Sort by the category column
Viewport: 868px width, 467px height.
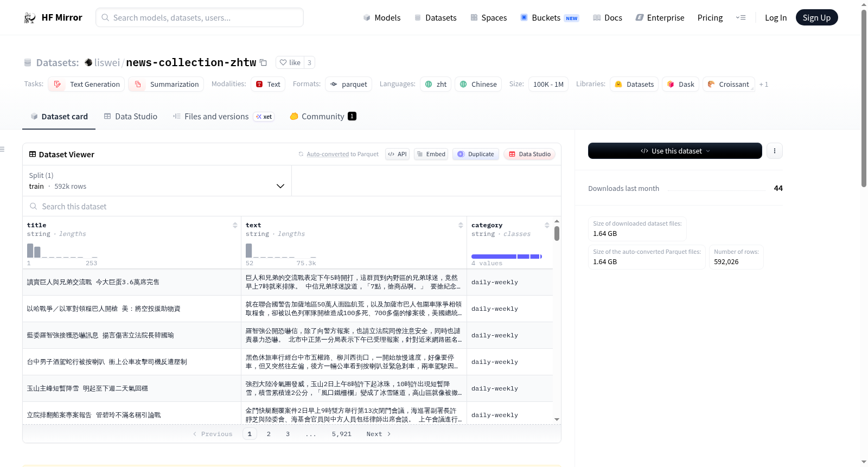point(547,225)
